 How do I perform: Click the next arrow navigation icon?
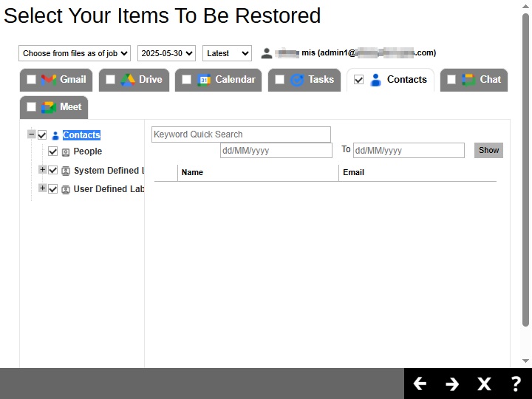452,383
